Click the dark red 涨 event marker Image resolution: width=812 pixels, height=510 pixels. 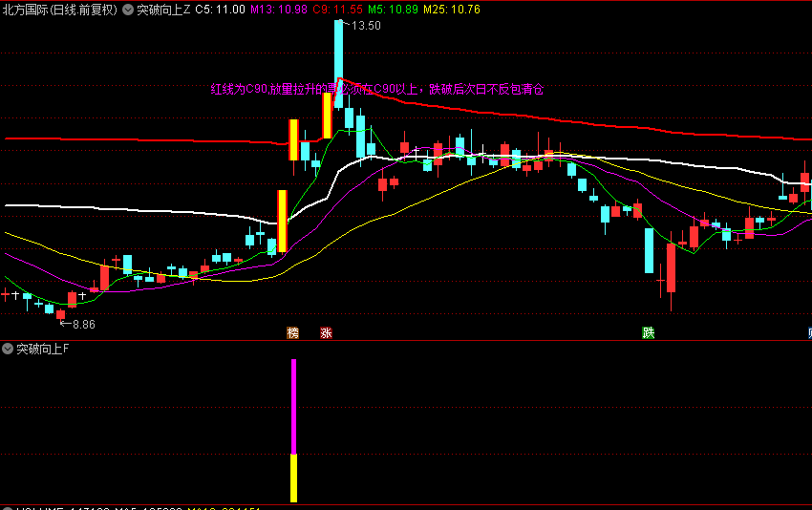click(326, 333)
